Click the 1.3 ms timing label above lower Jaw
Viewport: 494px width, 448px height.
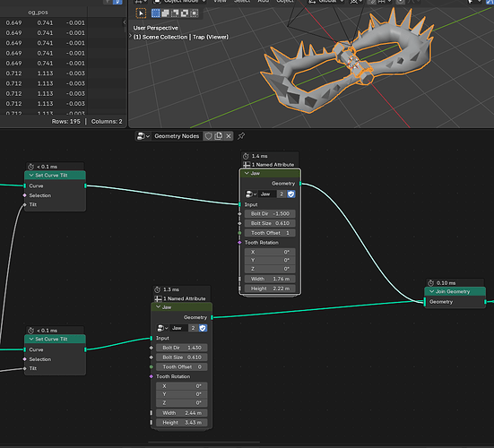coord(171,289)
